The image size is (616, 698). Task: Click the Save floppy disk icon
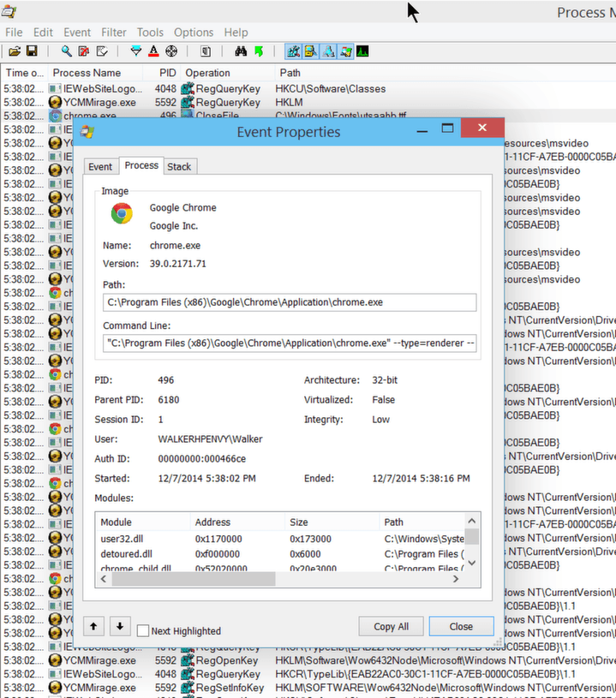click(x=31, y=52)
